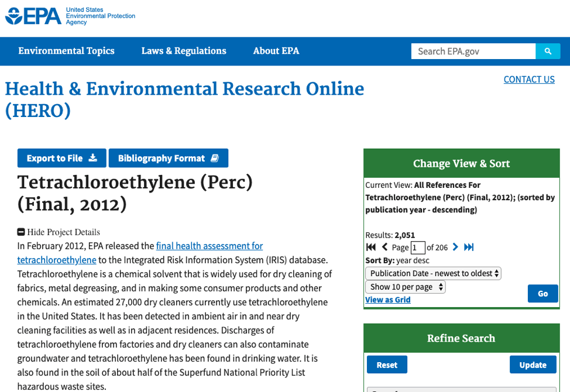Click Export to File button
Screen dimensions: 570x392
(62, 158)
